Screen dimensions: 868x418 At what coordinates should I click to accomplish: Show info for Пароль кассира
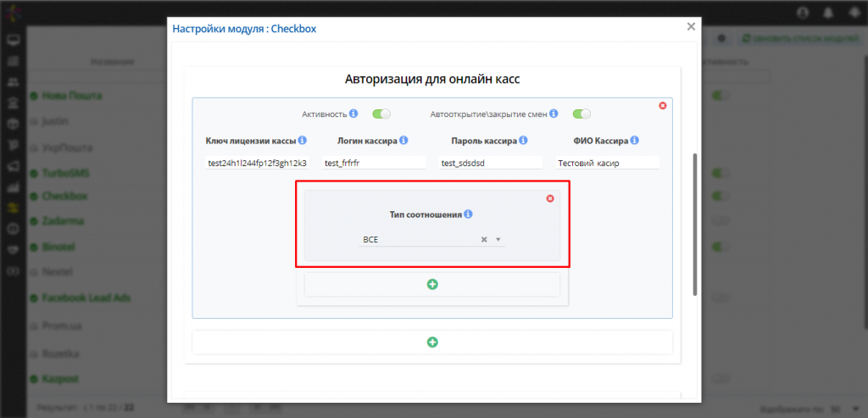[x=523, y=141]
